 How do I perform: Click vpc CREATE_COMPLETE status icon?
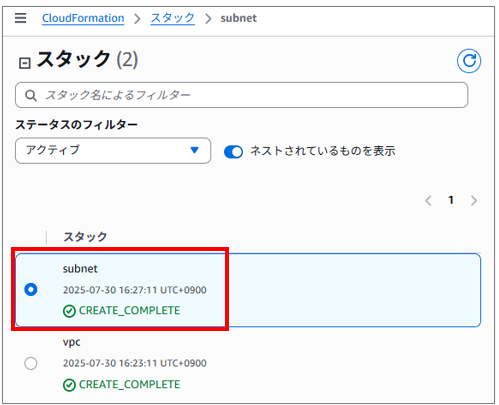point(69,385)
